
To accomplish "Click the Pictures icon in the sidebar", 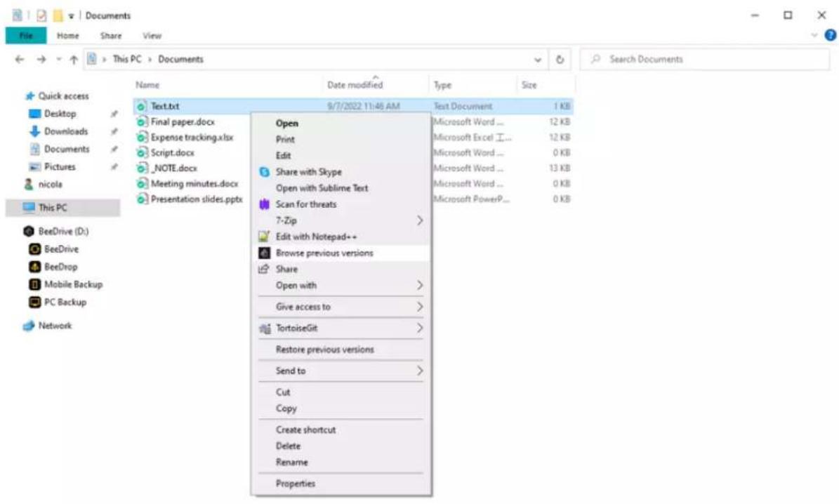I will (x=35, y=166).
